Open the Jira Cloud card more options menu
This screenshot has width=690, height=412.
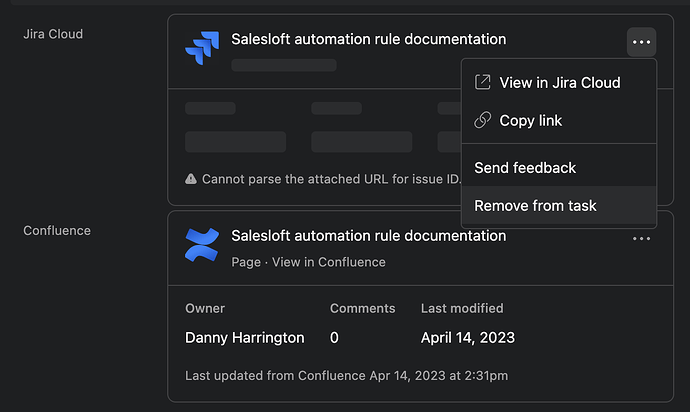(x=641, y=42)
